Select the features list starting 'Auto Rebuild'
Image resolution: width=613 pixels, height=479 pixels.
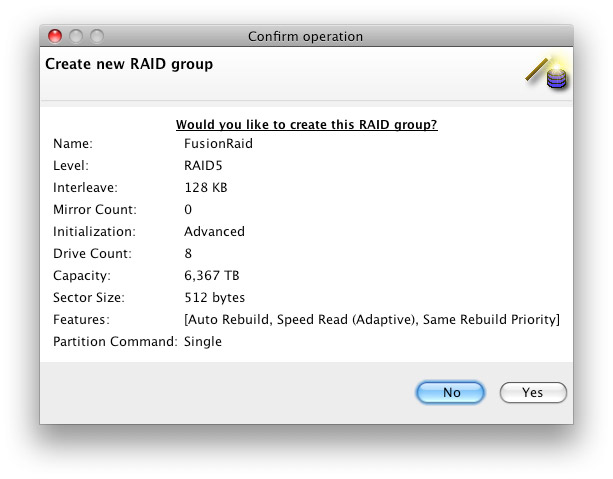(x=372, y=319)
